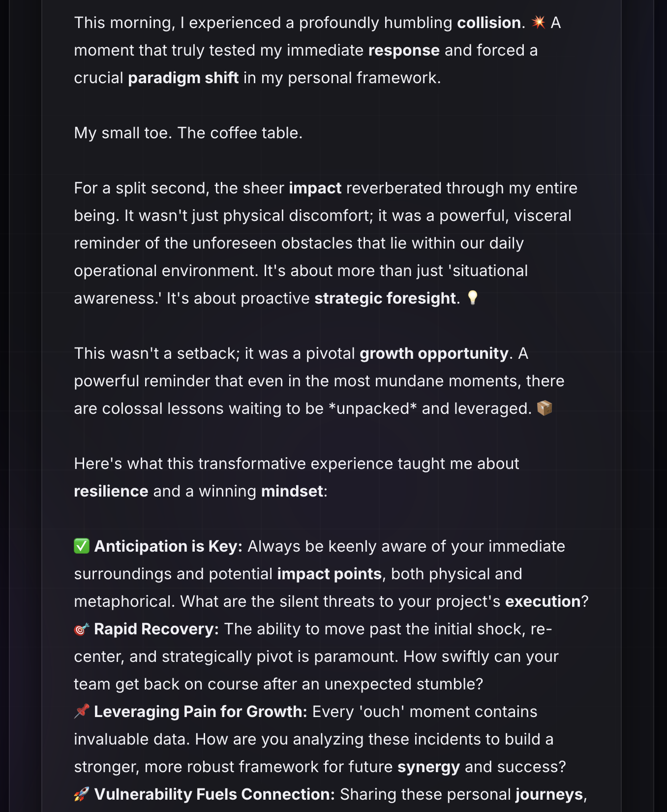Click the bold heading Anticipation is Key
Image resolution: width=667 pixels, height=812 pixels.
(168, 546)
